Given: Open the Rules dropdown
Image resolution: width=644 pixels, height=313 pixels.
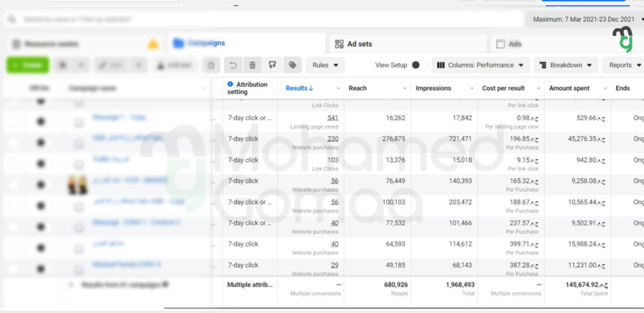Looking at the screenshot, I should [325, 65].
